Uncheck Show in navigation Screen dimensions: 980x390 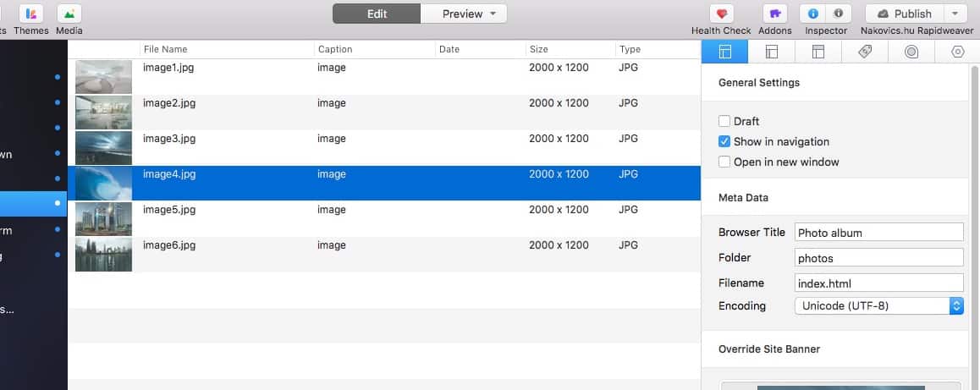click(x=724, y=141)
